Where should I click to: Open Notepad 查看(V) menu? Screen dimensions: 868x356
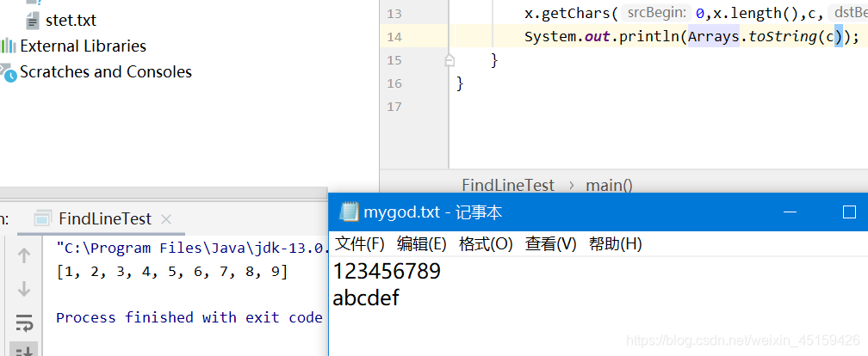(551, 244)
